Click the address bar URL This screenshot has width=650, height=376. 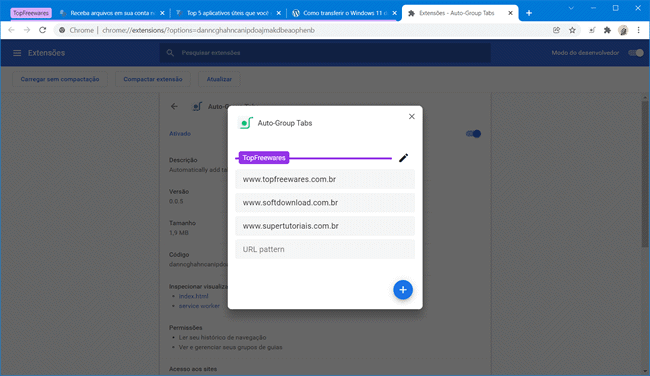(x=209, y=30)
